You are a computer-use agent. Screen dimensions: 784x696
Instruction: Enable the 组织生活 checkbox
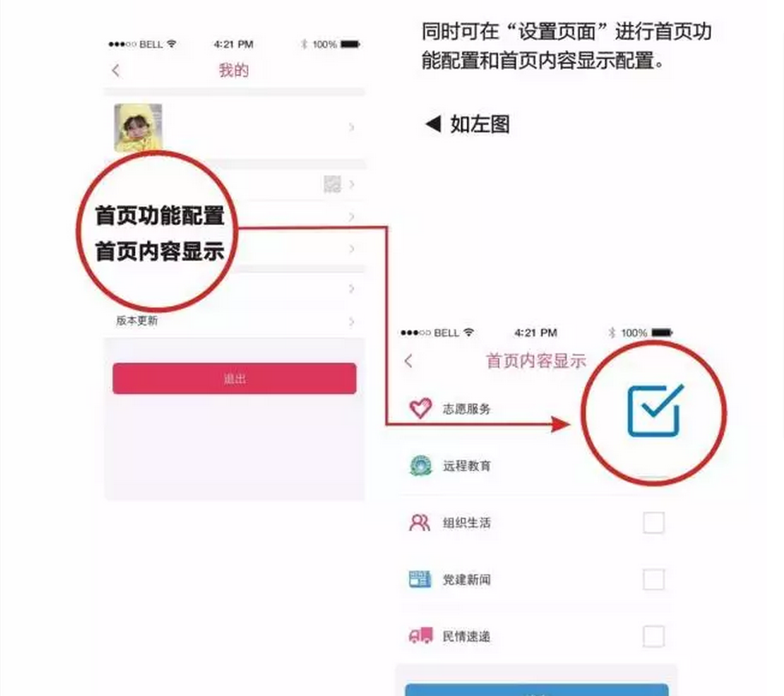click(653, 523)
